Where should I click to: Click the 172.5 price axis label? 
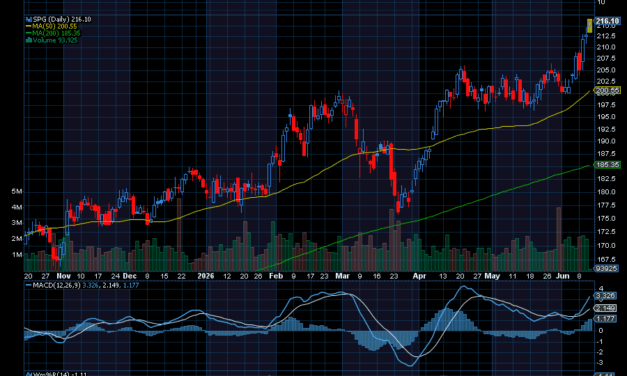pyautogui.click(x=606, y=232)
